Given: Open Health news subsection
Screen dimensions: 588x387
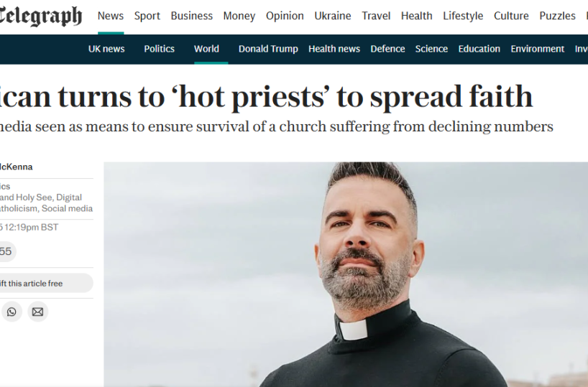Looking at the screenshot, I should (334, 49).
